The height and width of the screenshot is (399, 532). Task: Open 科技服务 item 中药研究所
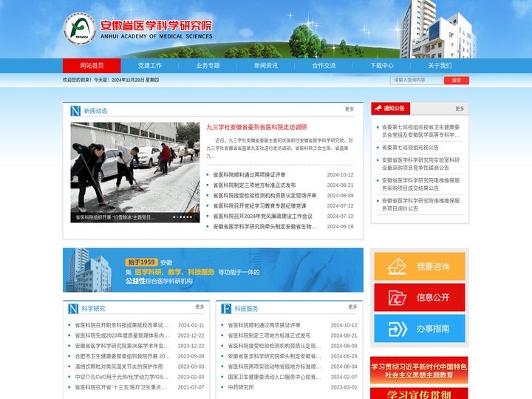[241, 387]
